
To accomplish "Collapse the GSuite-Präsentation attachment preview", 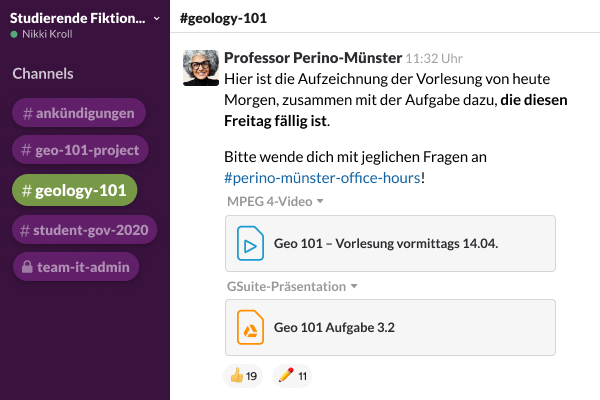I will pyautogui.click(x=354, y=286).
